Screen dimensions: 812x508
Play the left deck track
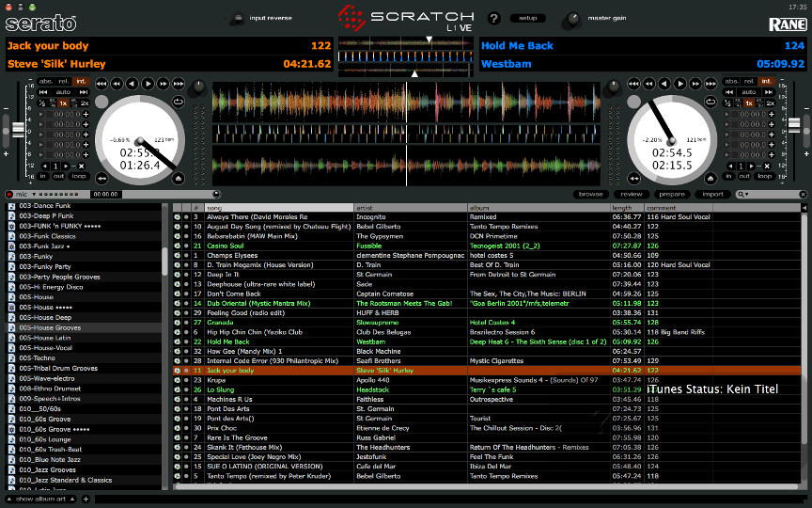coord(148,84)
